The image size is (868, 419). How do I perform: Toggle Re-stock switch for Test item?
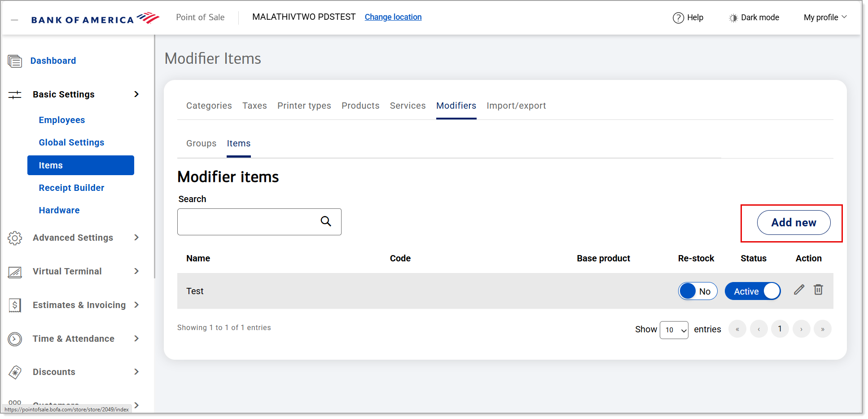pos(698,291)
